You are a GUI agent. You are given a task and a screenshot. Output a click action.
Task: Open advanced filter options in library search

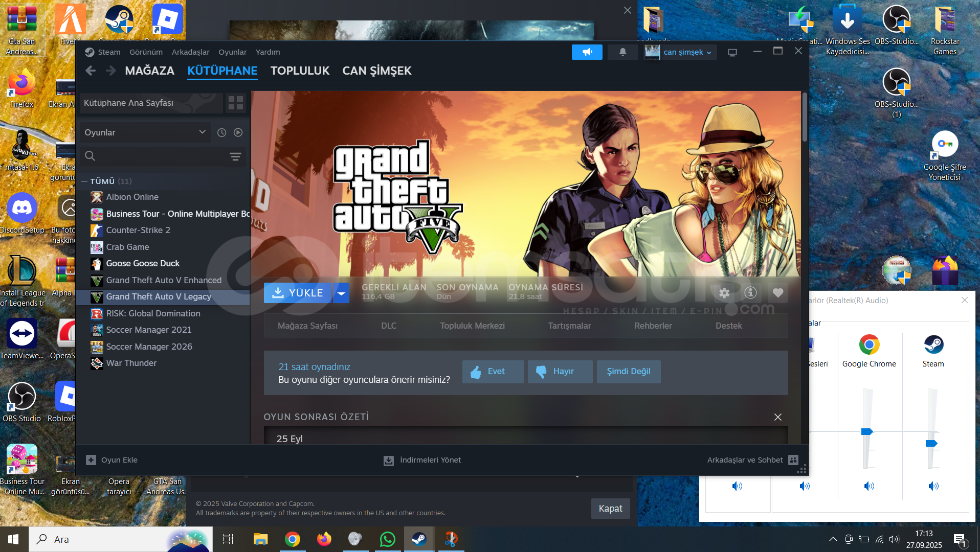[x=235, y=156]
